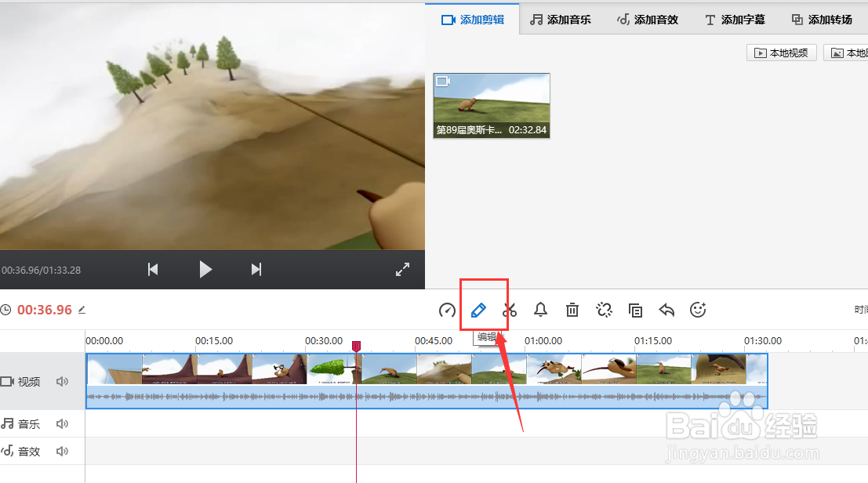The width and height of the screenshot is (868, 483).
Task: Click the 00:45.00 mark on timeline ruler
Action: pyautogui.click(x=434, y=341)
